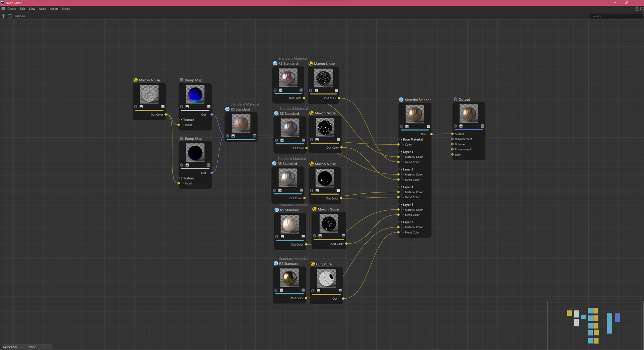Click the plus icon to add a material
The width and height of the screenshot is (644, 350).
click(x=3, y=16)
